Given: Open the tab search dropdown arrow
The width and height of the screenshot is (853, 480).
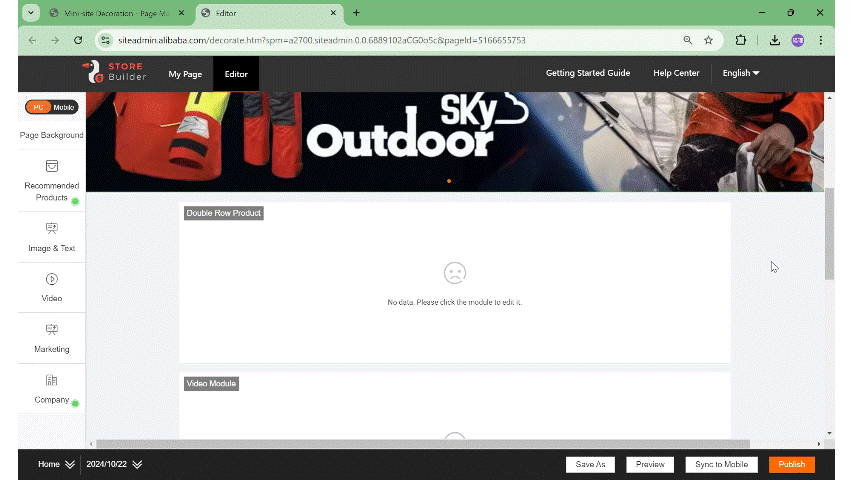Looking at the screenshot, I should tap(31, 13).
